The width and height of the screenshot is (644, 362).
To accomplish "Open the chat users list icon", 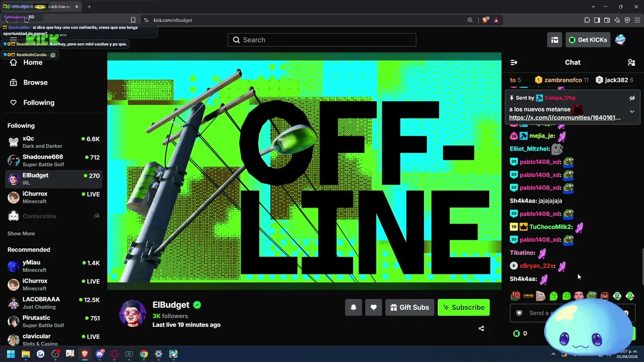I will click(x=631, y=62).
